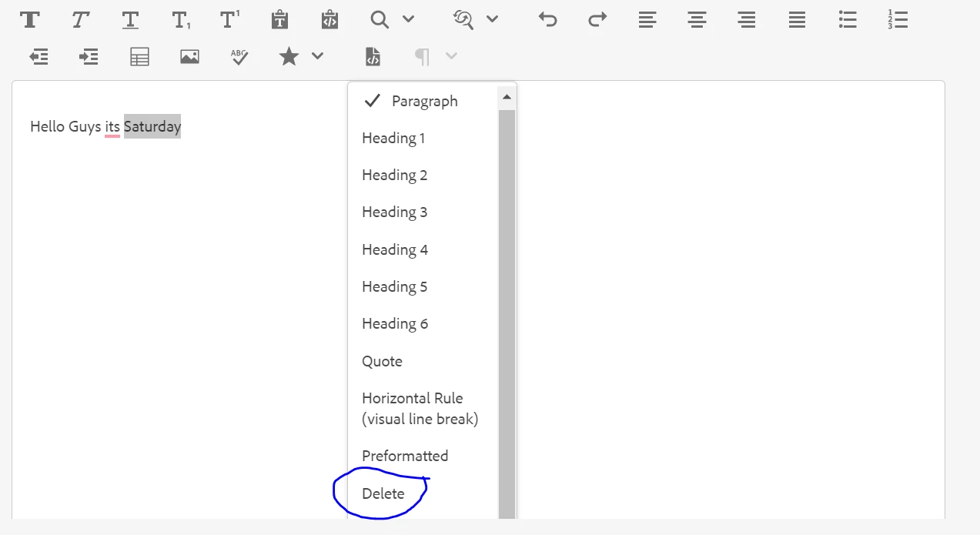
Task: Apply subscript formatting
Action: pos(181,20)
